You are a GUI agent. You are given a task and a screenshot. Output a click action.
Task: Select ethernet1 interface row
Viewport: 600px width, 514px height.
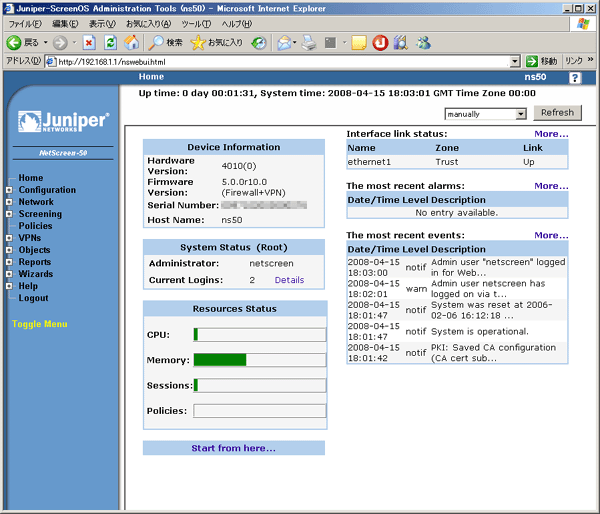457,162
